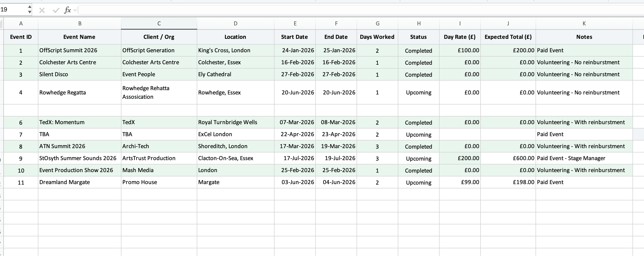Select column C header
The height and width of the screenshot is (256, 644).
point(159,23)
